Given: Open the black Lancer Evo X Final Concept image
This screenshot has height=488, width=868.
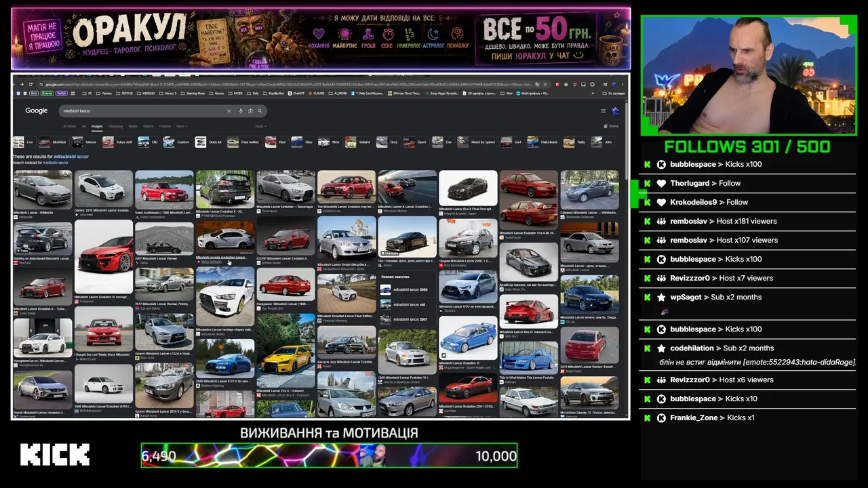Looking at the screenshot, I should 468,188.
